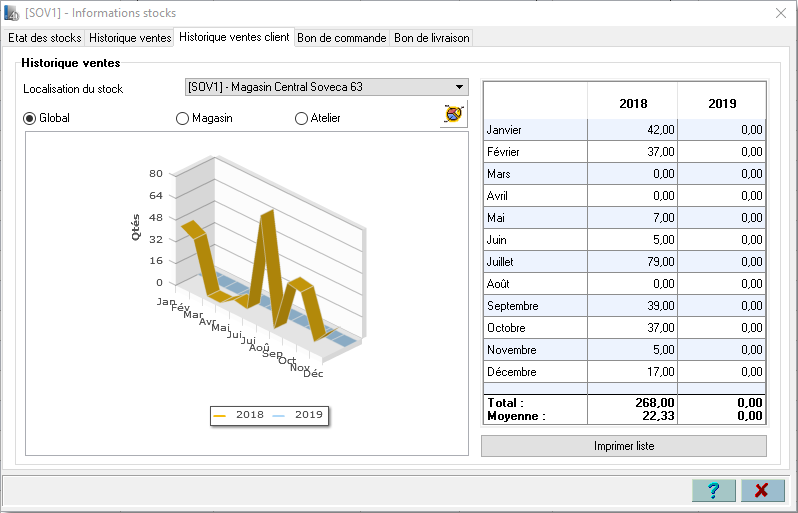Select the Avril row label

(x=497, y=196)
